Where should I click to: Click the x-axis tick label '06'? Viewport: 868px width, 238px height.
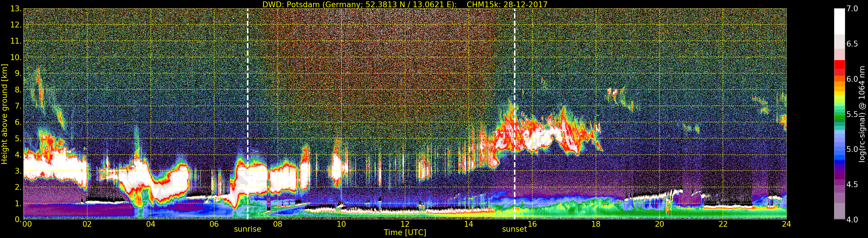pos(214,224)
